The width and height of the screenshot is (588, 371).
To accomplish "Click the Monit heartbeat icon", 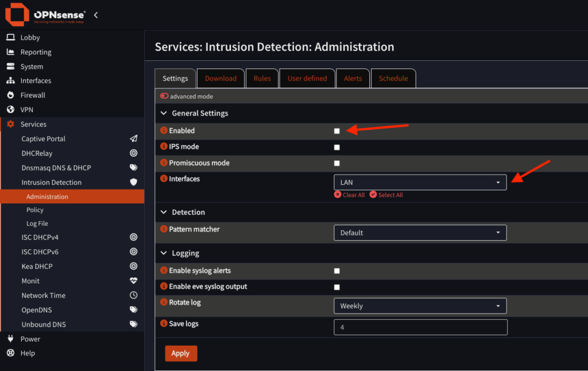I will tap(133, 281).
